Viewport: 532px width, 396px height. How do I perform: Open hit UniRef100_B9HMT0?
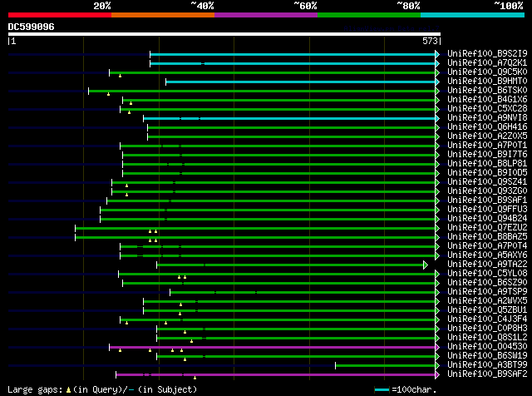tap(487, 81)
